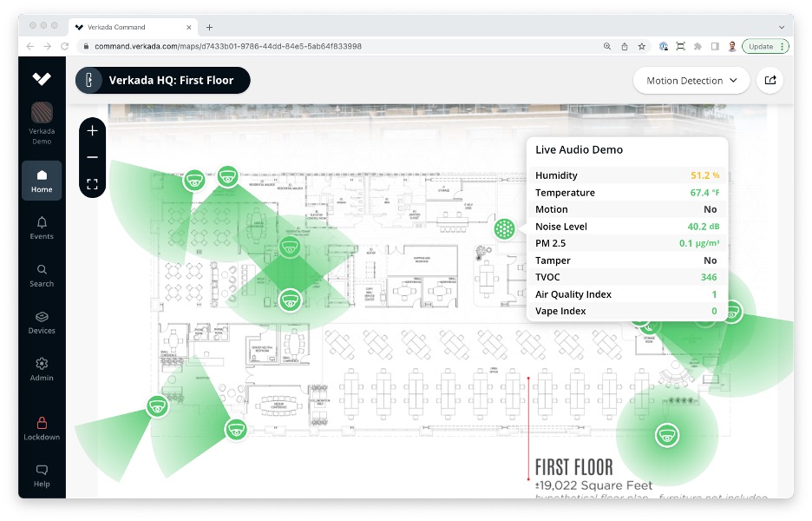The height and width of the screenshot is (521, 812).
Task: Open the Admin settings icon
Action: pos(42,369)
